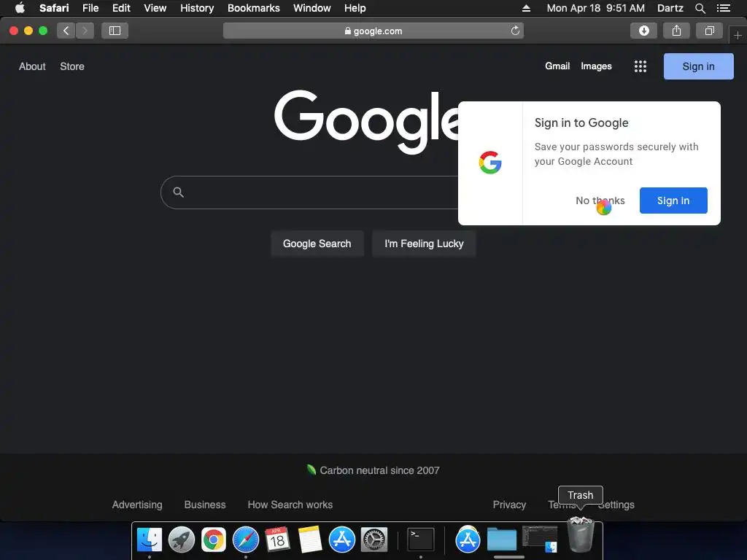Open the Help menu
747x560 pixels.
[x=355, y=8]
